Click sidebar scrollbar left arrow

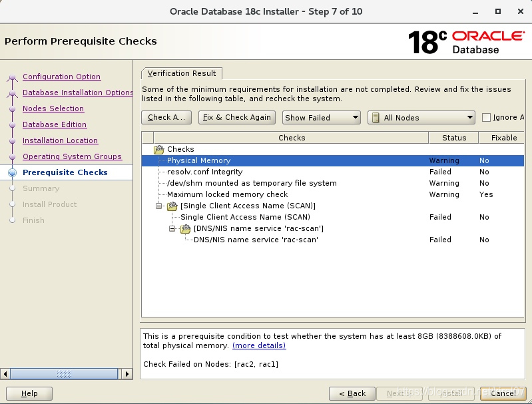[x=5, y=374]
